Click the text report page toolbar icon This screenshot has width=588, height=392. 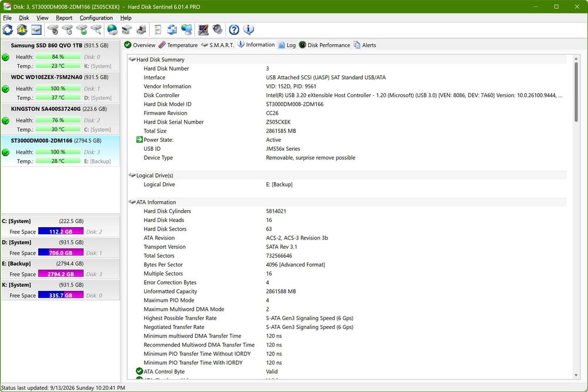click(158, 29)
